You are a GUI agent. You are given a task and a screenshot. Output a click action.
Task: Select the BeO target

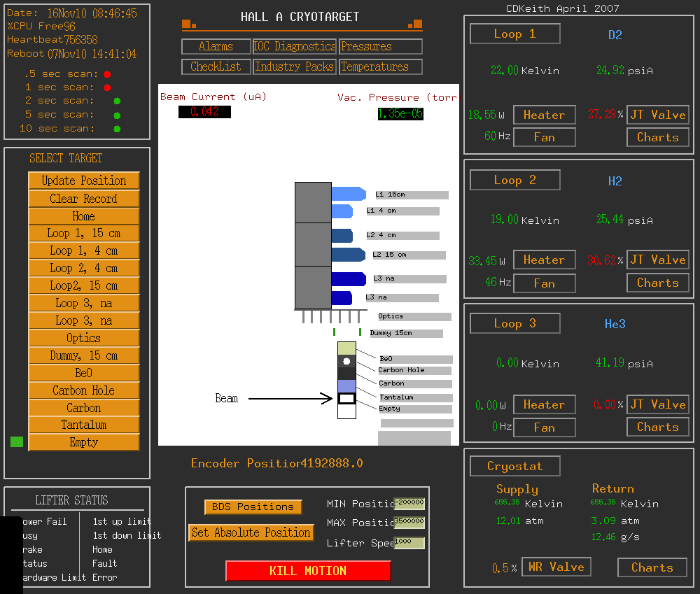click(84, 373)
